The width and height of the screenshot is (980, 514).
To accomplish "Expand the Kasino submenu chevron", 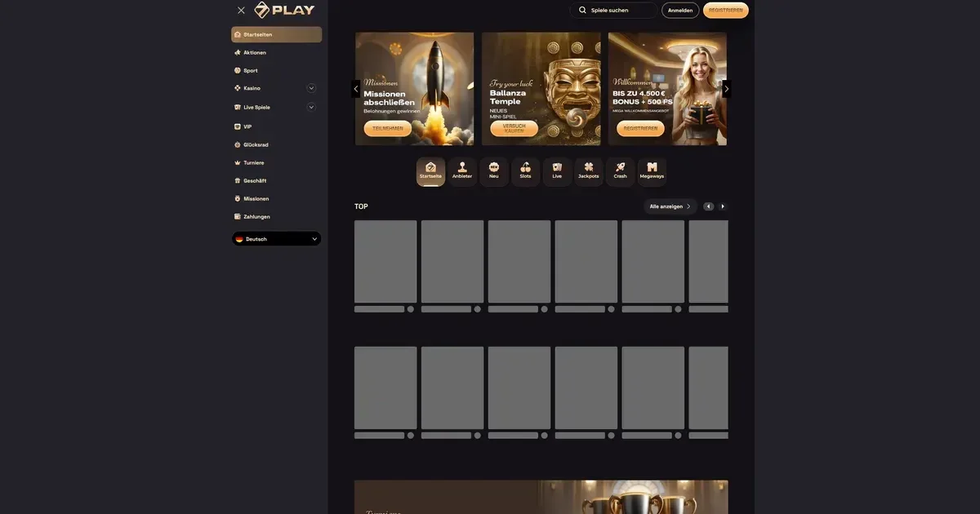I will click(311, 88).
